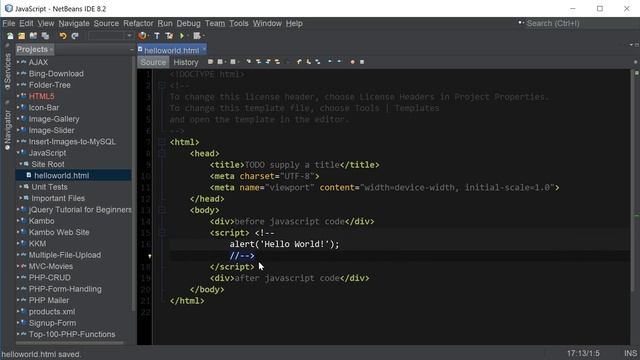Click the Redo arrow icon

tap(75, 36)
